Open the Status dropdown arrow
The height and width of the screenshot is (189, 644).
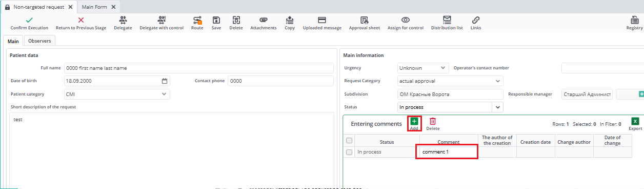[x=498, y=107]
